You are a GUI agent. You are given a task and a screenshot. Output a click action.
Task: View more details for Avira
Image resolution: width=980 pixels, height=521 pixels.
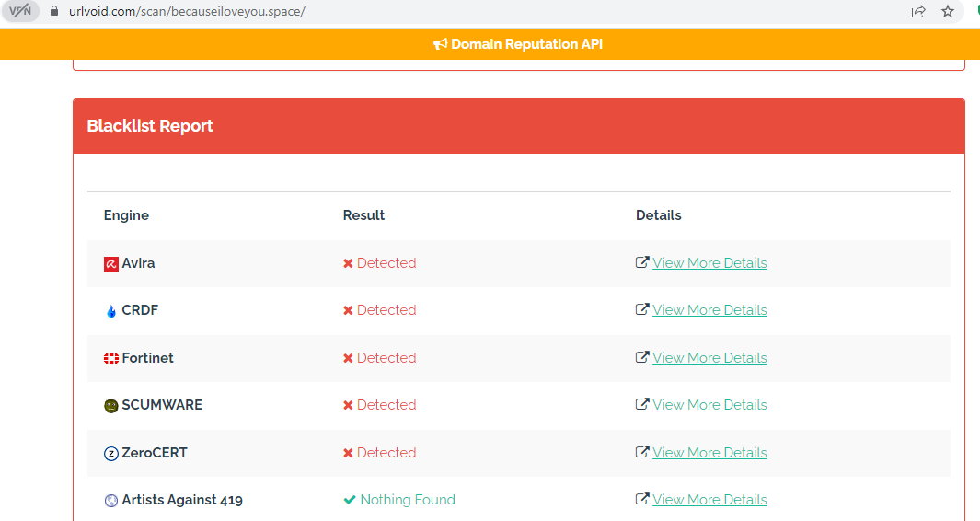[x=709, y=263]
